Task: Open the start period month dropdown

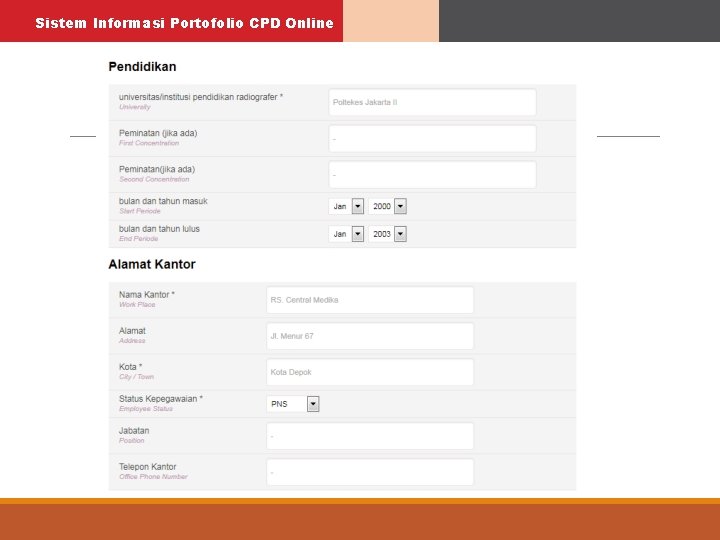Action: pyautogui.click(x=346, y=206)
